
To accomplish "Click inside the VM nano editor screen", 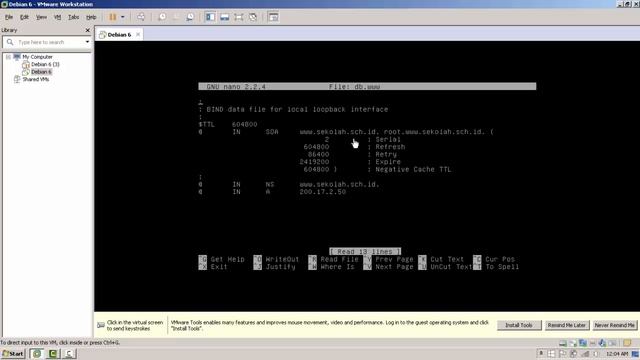I will tap(367, 176).
